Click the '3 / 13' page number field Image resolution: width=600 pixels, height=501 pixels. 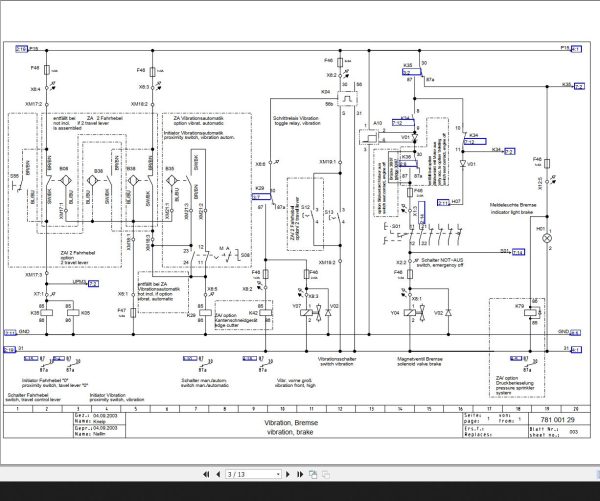coord(251,474)
